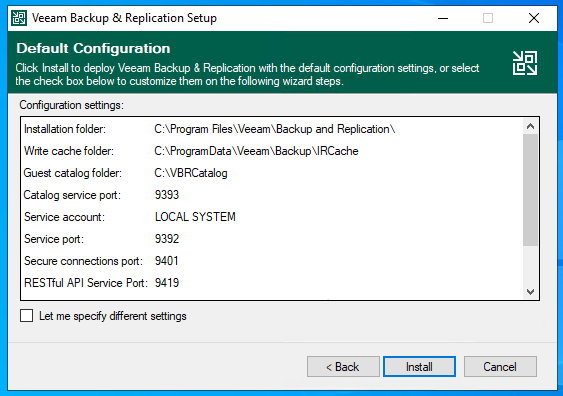The image size is (563, 396).
Task: Click the RESTful API Service Port label
Action: coord(86,283)
